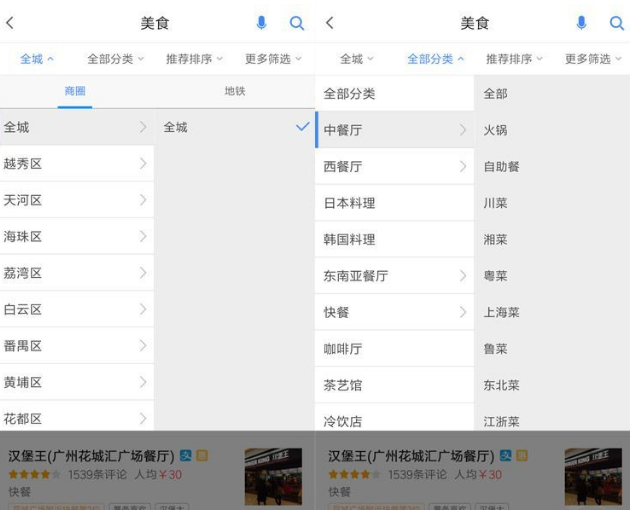Choose 越秀区 district

coord(77,164)
